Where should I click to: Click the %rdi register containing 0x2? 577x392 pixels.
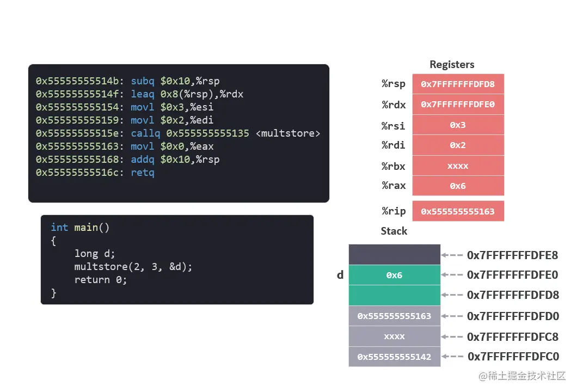(458, 145)
